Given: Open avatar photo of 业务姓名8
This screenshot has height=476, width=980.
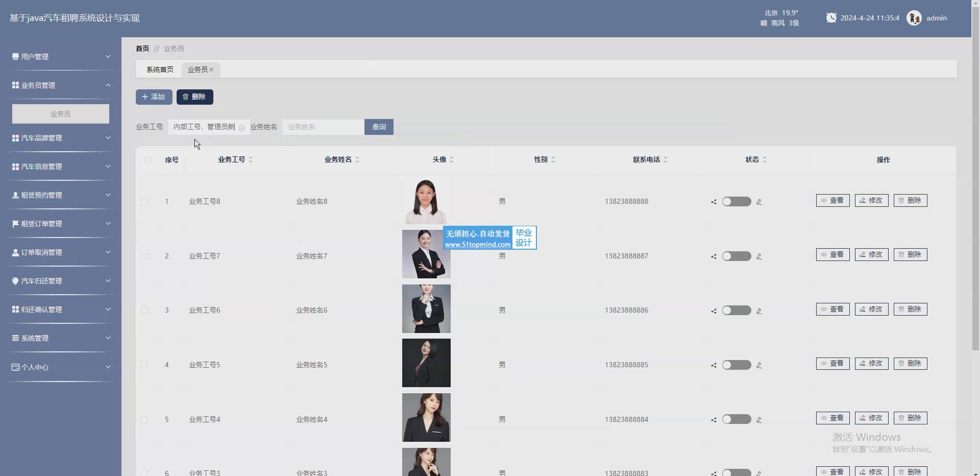Looking at the screenshot, I should [426, 200].
